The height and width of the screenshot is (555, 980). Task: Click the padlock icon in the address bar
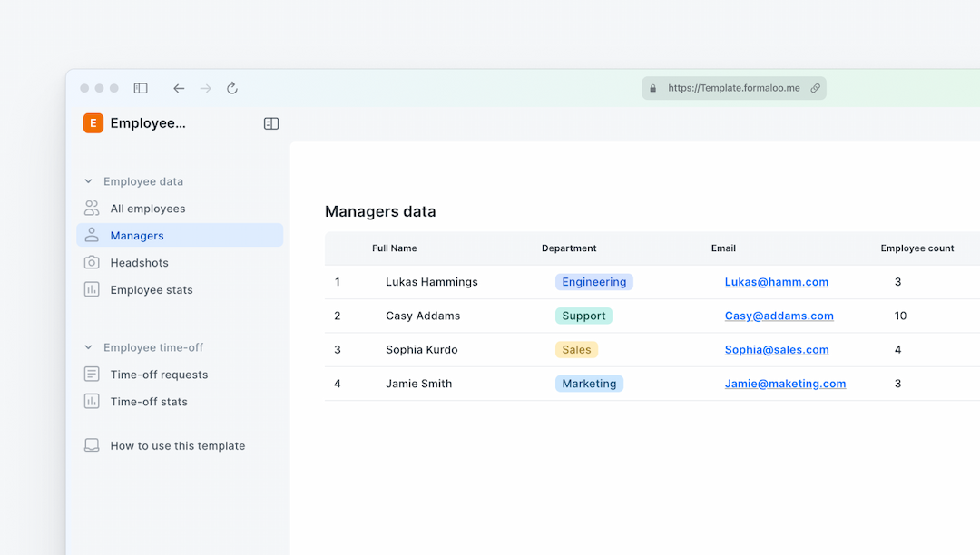(652, 88)
